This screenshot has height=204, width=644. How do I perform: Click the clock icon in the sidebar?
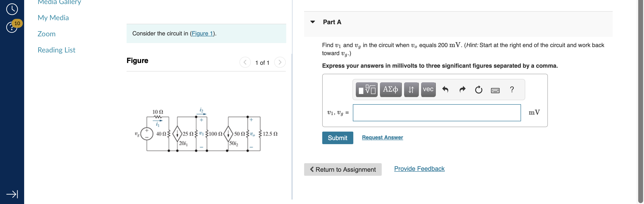(x=12, y=9)
